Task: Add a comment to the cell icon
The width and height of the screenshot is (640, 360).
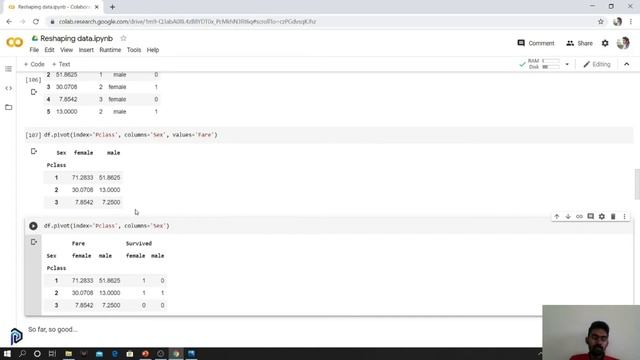Action: (591, 216)
